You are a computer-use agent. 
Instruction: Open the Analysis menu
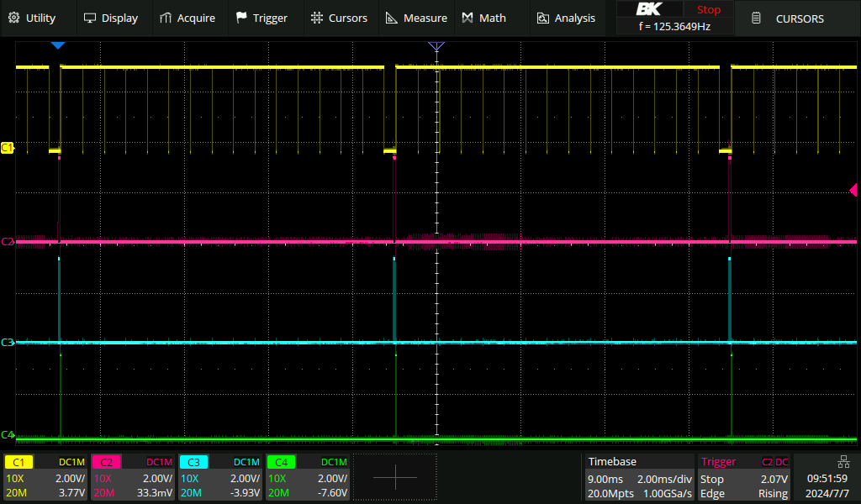566,18
